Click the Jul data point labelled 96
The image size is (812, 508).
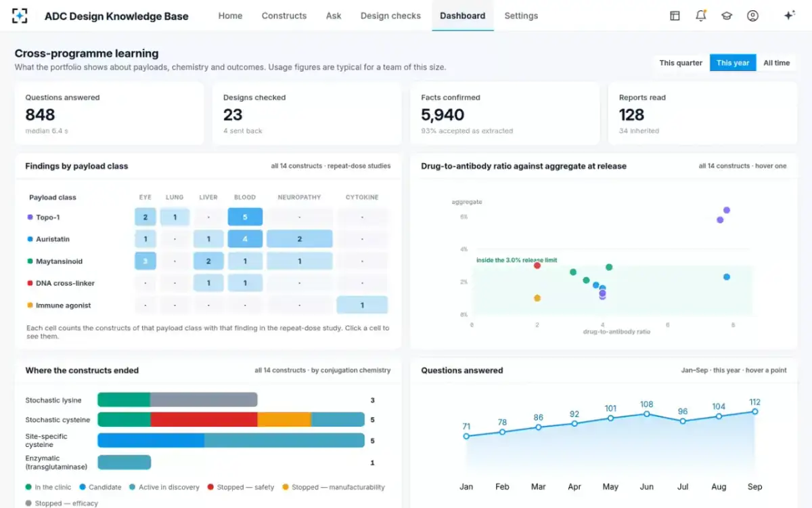pos(683,421)
